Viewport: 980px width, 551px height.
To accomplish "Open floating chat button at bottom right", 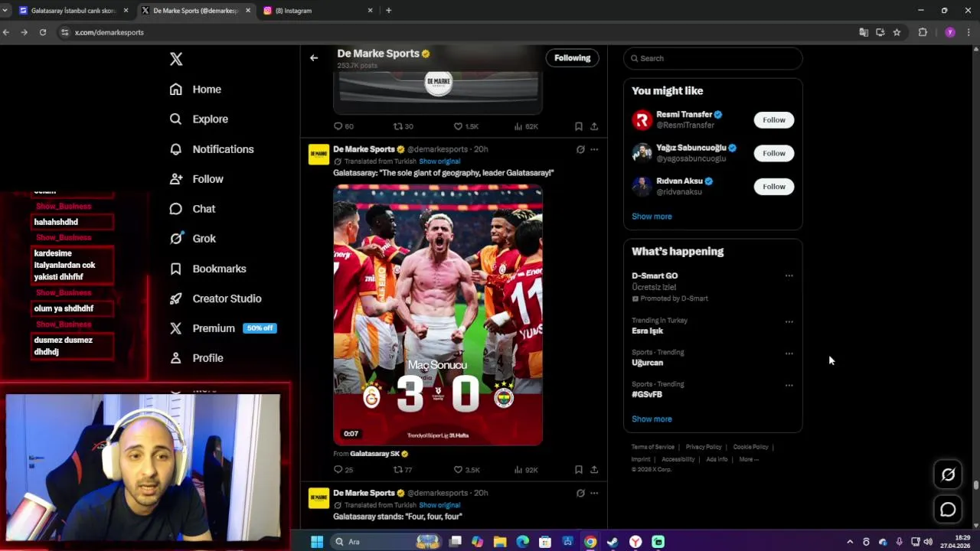I will coord(948,510).
